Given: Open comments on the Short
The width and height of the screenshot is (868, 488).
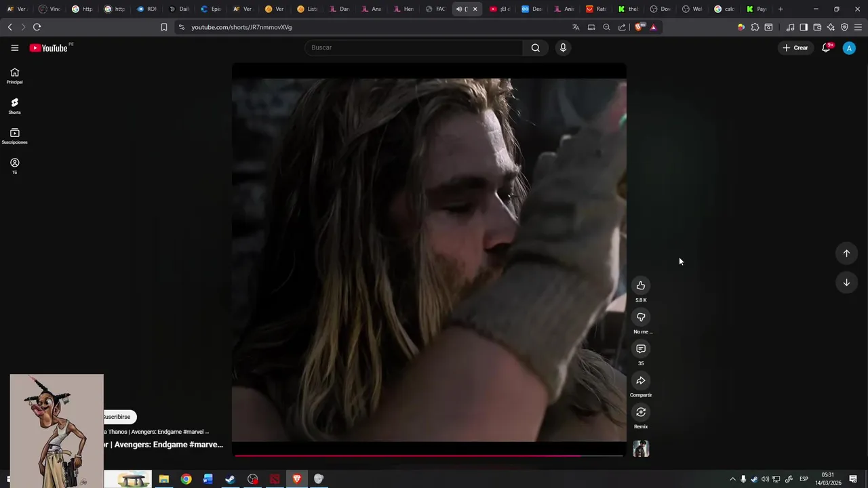Looking at the screenshot, I should pos(641,348).
